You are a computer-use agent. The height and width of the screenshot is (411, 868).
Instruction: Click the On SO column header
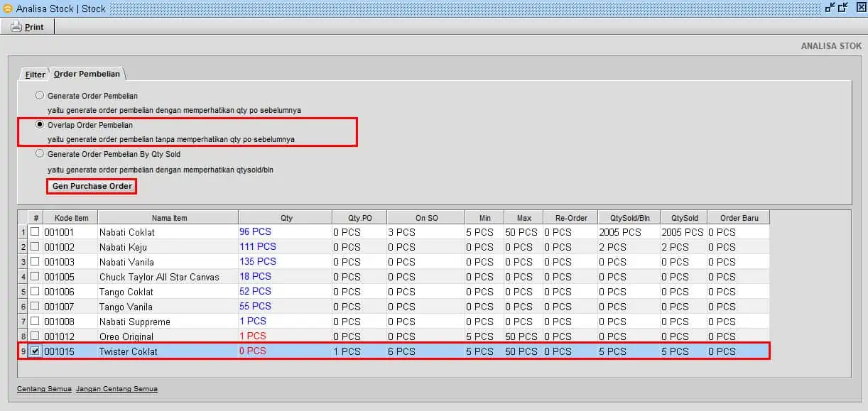pos(426,218)
